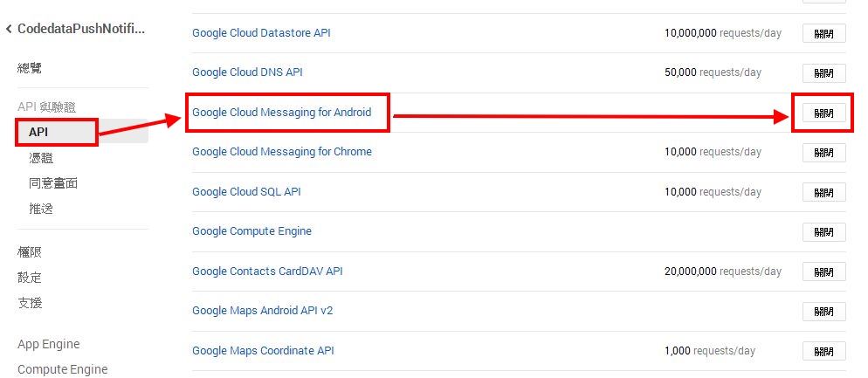Open Google Maps Coordinate API link
The width and height of the screenshot is (868, 378).
coord(263,351)
